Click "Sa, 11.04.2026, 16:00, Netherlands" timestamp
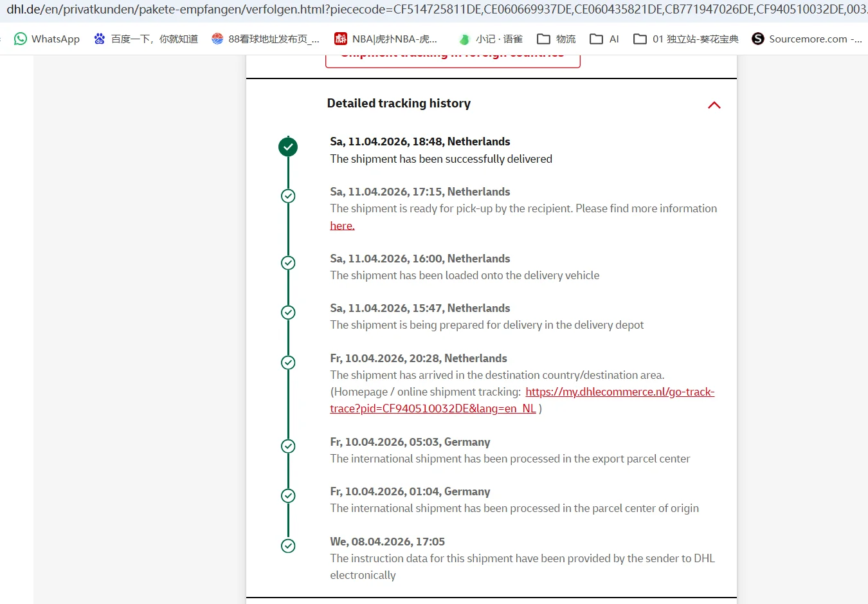This screenshot has width=868, height=604. coord(420,259)
